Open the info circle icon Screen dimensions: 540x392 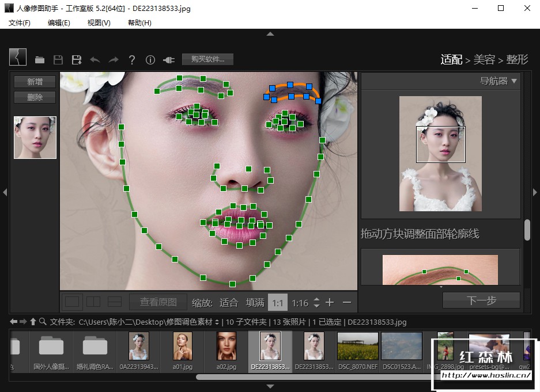[x=150, y=60]
